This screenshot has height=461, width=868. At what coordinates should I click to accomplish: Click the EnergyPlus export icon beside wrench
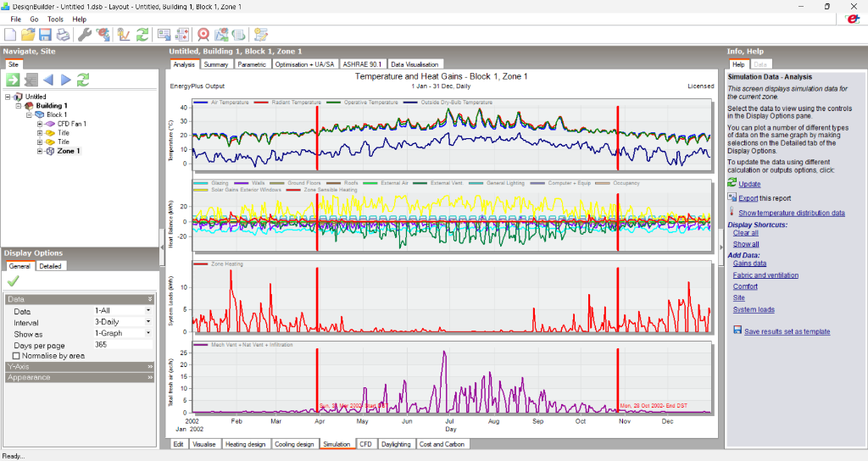tap(103, 34)
